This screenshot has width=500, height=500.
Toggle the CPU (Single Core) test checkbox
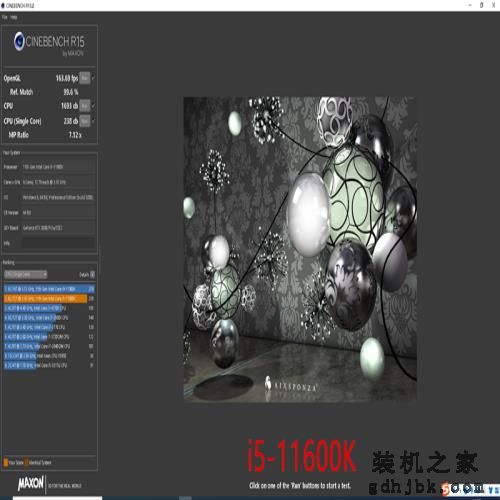click(93, 121)
